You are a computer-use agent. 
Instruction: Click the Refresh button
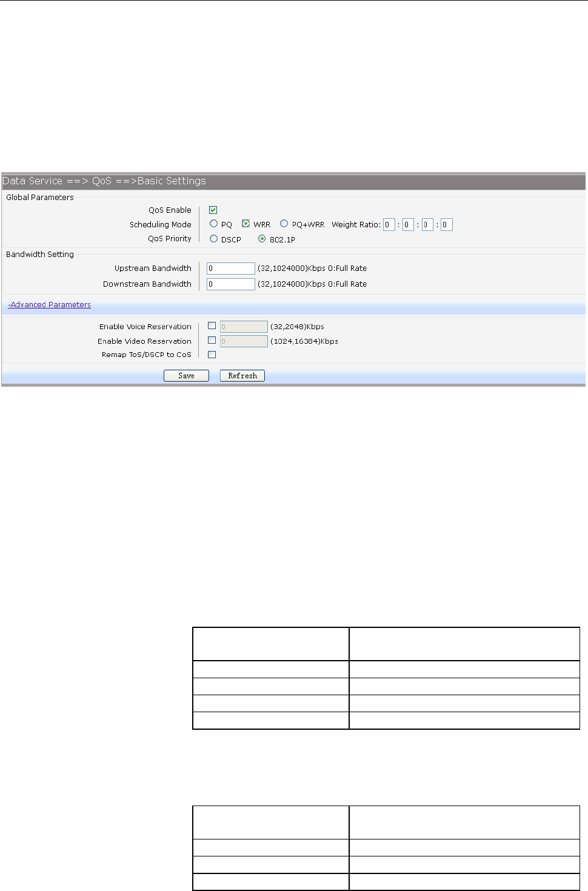pyautogui.click(x=242, y=376)
